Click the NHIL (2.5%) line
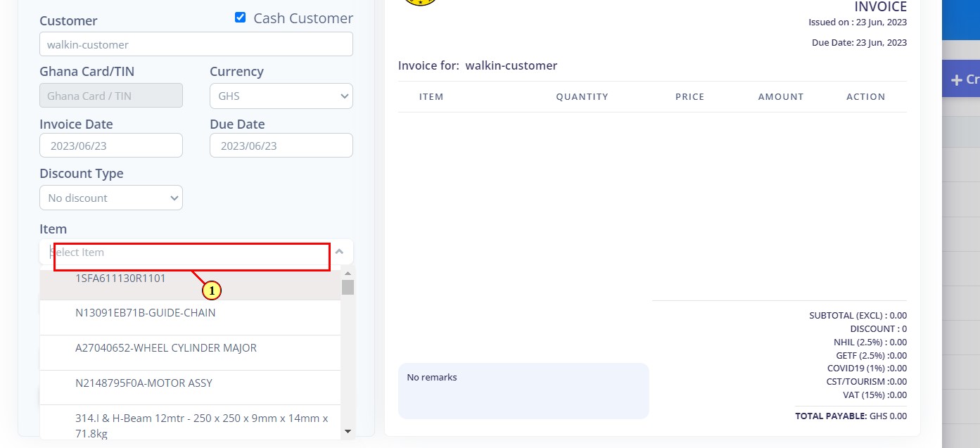This screenshot has height=448, width=980. [870, 343]
